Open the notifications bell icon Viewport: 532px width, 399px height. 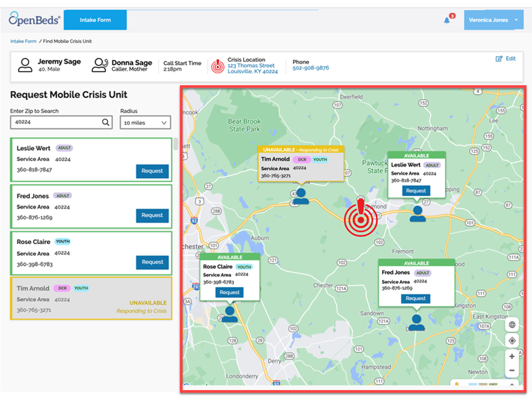pyautogui.click(x=447, y=20)
